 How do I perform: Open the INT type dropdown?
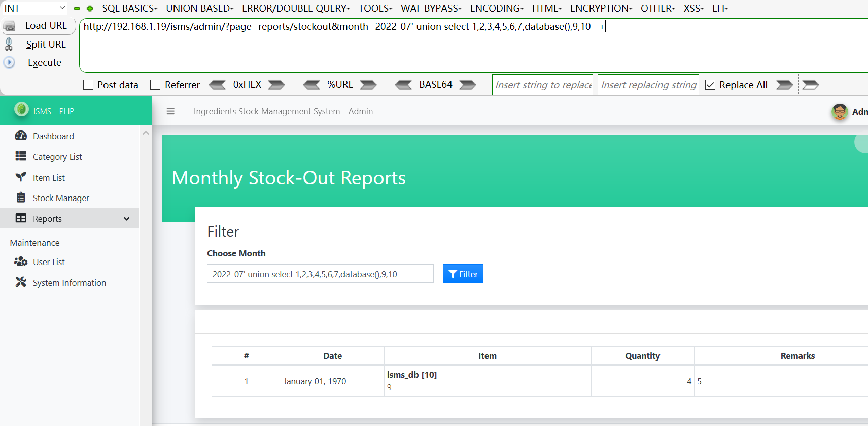(x=34, y=8)
